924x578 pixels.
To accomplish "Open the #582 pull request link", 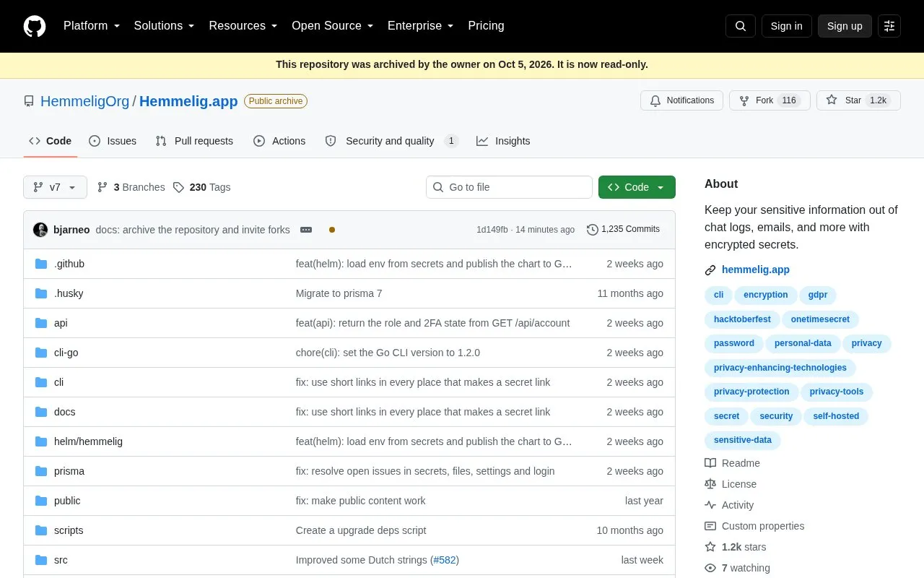I will click(x=445, y=560).
